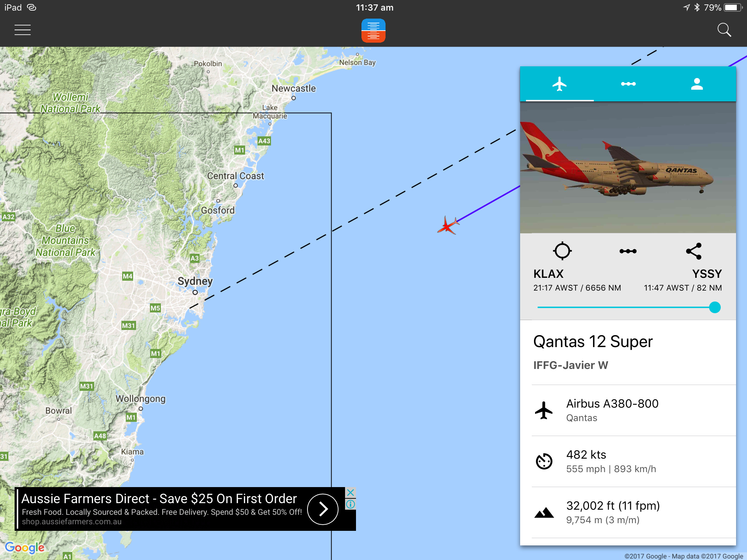This screenshot has height=560, width=747.
Task: View the Qantas A380 aircraft photo
Action: pos(628,167)
